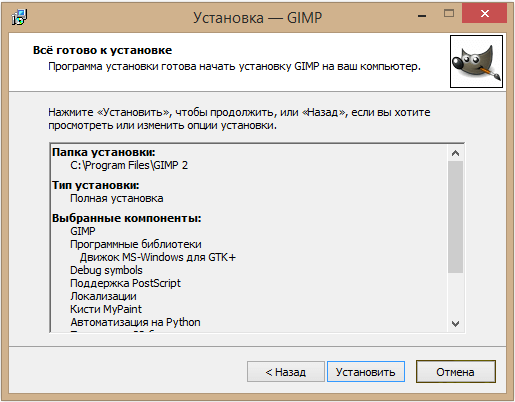Viewport: 515px width, 402px height.
Task: Click the C:\Program Files\GIMP 2 path text
Action: coord(129,165)
